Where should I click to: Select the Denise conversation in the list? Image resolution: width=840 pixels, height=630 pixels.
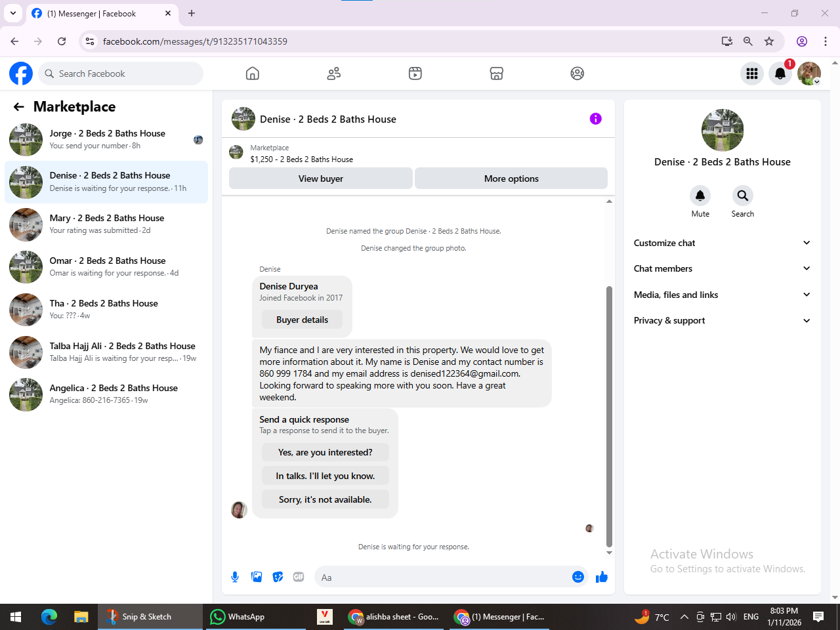(x=106, y=182)
